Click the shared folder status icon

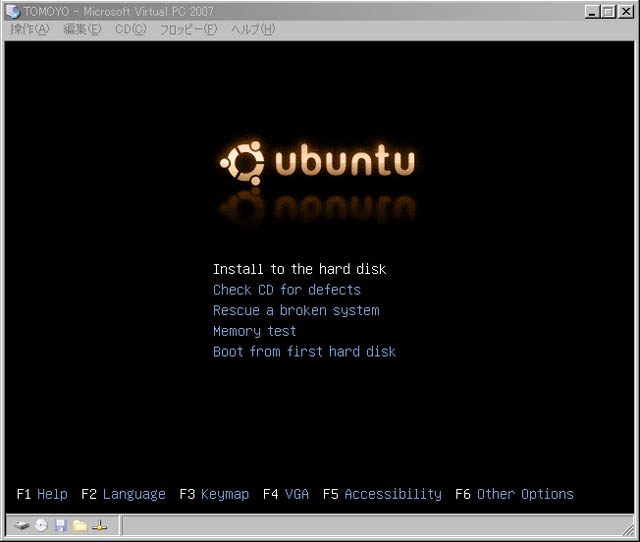tap(80, 525)
